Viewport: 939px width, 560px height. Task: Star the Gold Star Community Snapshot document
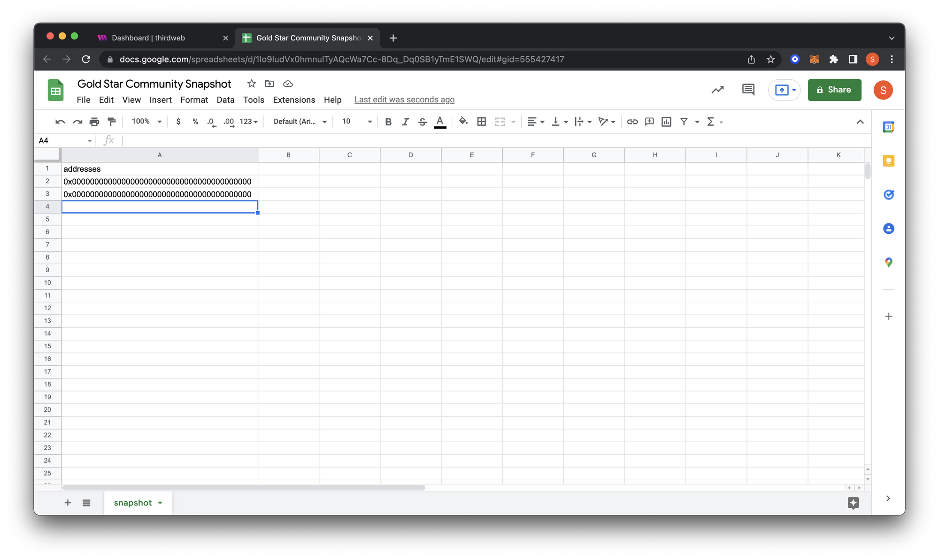pyautogui.click(x=252, y=84)
